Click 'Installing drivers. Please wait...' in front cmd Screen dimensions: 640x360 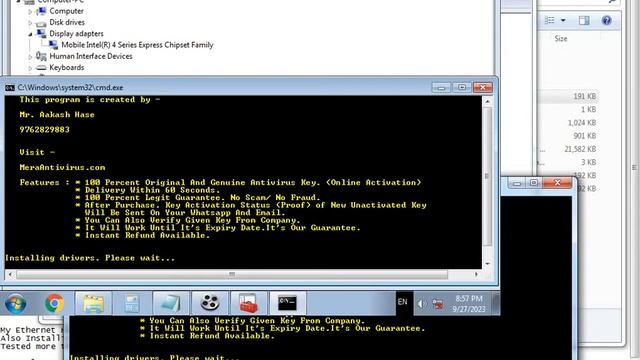tap(90, 258)
